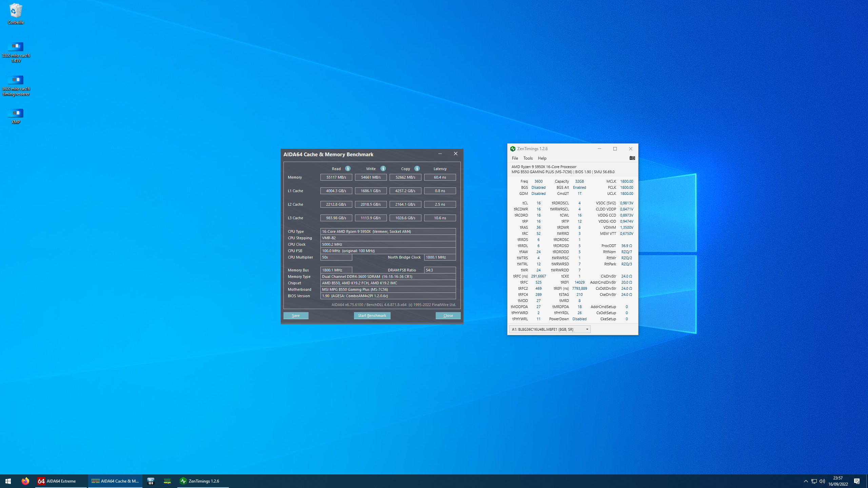Expand the memory module selector dropdown
868x488 pixels.
pos(587,329)
